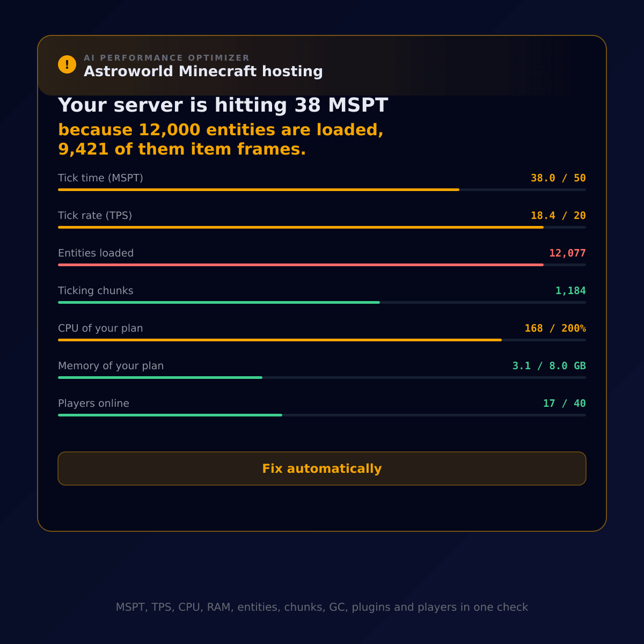Select the 38.0 / 50 MSPT value

pos(558,178)
